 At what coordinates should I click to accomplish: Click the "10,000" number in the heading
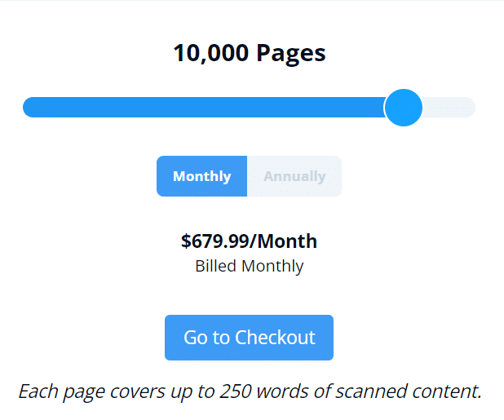[x=211, y=53]
